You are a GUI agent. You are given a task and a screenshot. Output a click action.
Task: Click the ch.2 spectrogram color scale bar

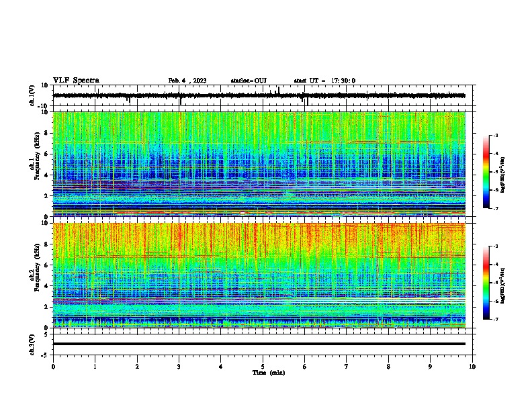click(x=486, y=283)
